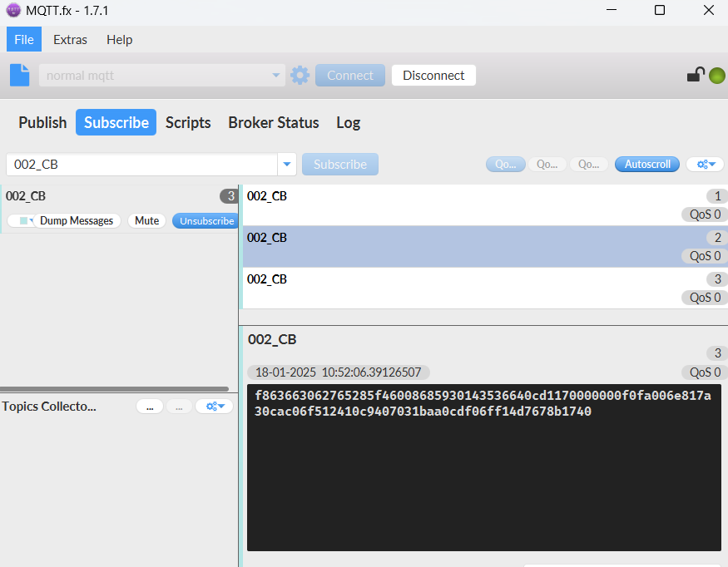
Task: Switch to the Publish tab
Action: click(42, 122)
